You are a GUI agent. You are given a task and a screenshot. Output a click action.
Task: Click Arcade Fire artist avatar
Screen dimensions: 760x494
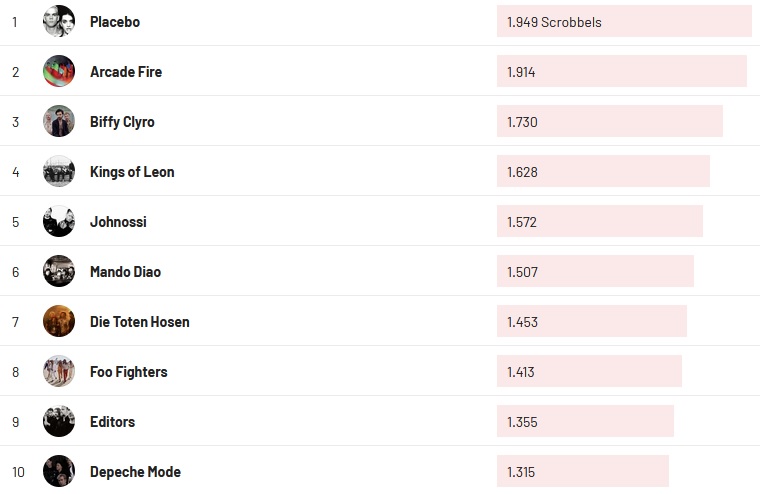[x=59, y=71]
